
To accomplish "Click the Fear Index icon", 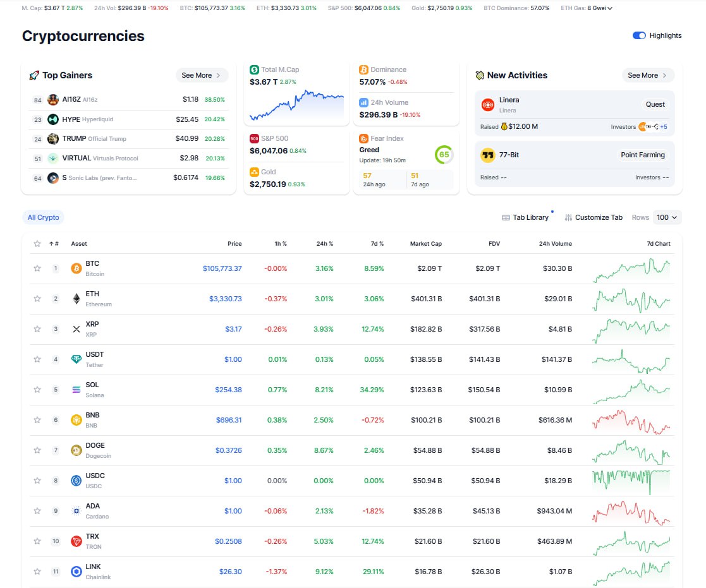I will (363, 138).
